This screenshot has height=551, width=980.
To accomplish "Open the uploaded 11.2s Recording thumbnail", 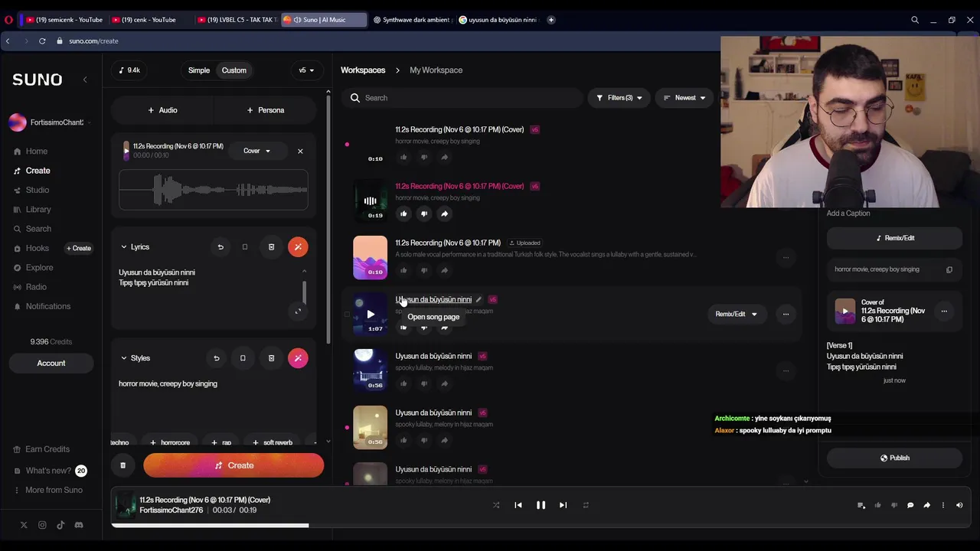I will click(371, 257).
